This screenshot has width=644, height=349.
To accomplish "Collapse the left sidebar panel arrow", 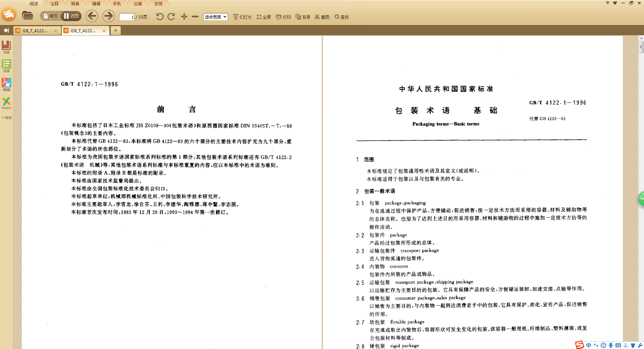I will pyautogui.click(x=6, y=31).
